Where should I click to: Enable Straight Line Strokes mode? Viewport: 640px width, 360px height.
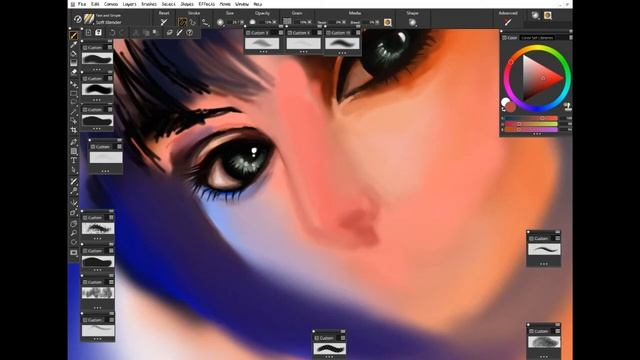point(193,22)
